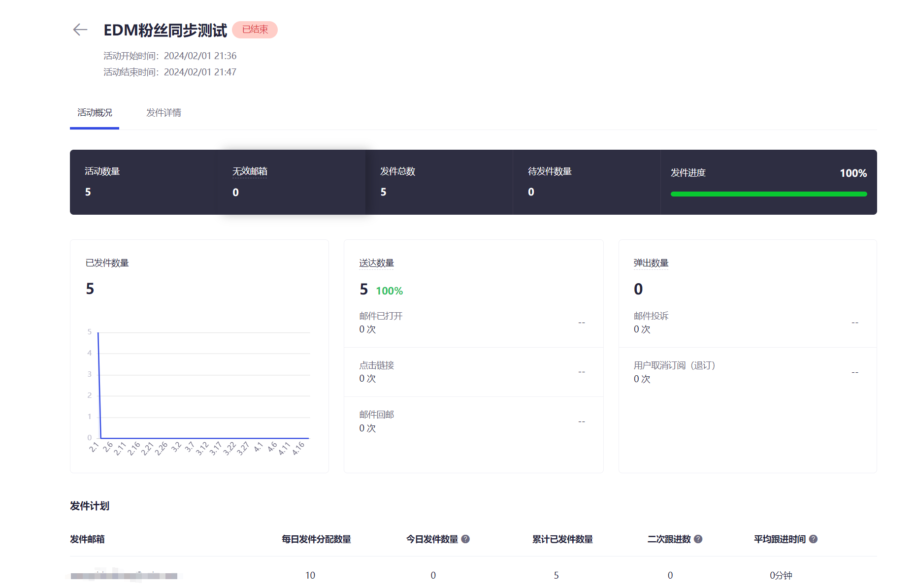Click the 弹出数量 label
This screenshot has height=588, width=916.
[x=651, y=263]
